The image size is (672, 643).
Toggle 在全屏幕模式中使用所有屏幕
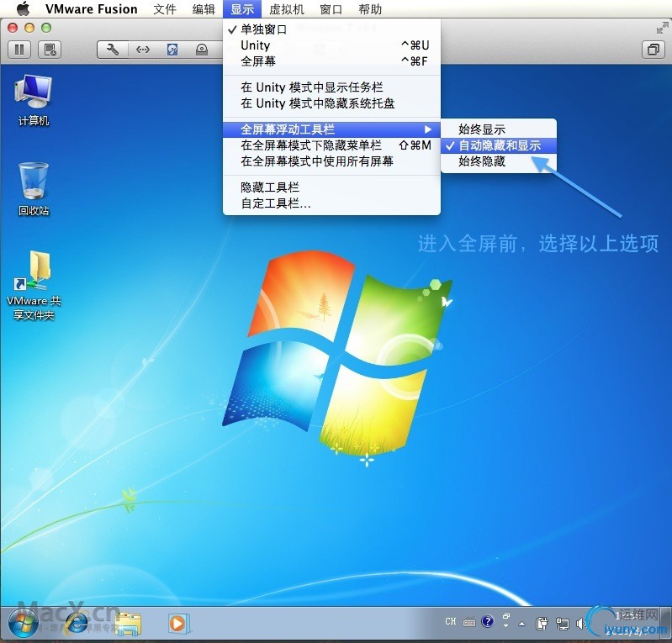[x=331, y=161]
